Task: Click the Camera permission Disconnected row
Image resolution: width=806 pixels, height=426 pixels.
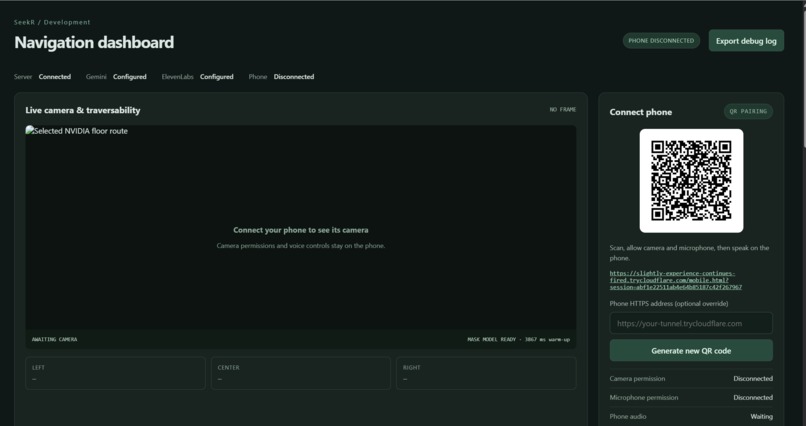Action: coord(691,378)
